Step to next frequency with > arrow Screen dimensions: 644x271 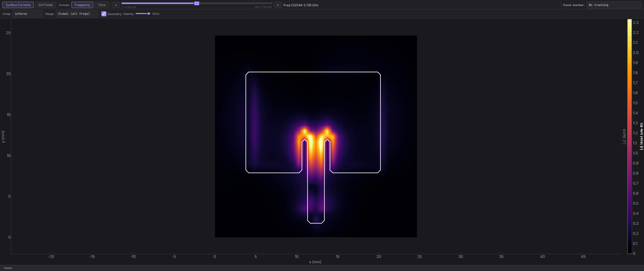click(278, 5)
